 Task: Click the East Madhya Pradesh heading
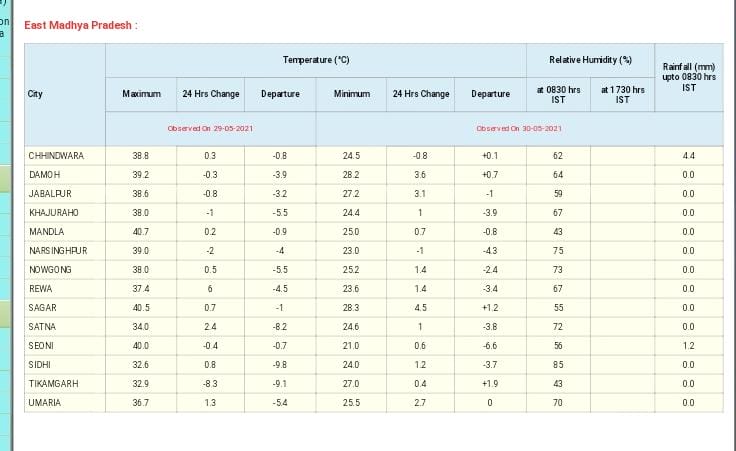click(x=81, y=25)
